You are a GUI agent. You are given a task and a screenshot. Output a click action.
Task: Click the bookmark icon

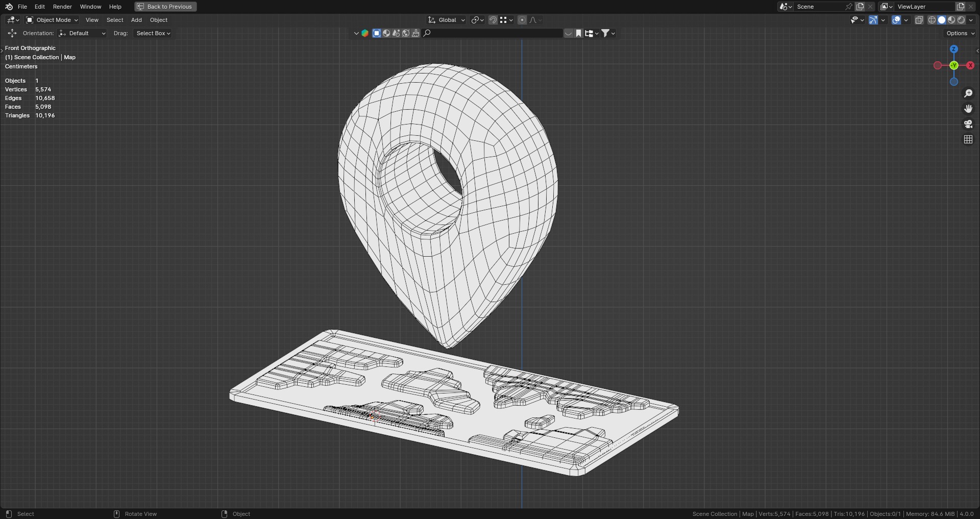pos(578,33)
